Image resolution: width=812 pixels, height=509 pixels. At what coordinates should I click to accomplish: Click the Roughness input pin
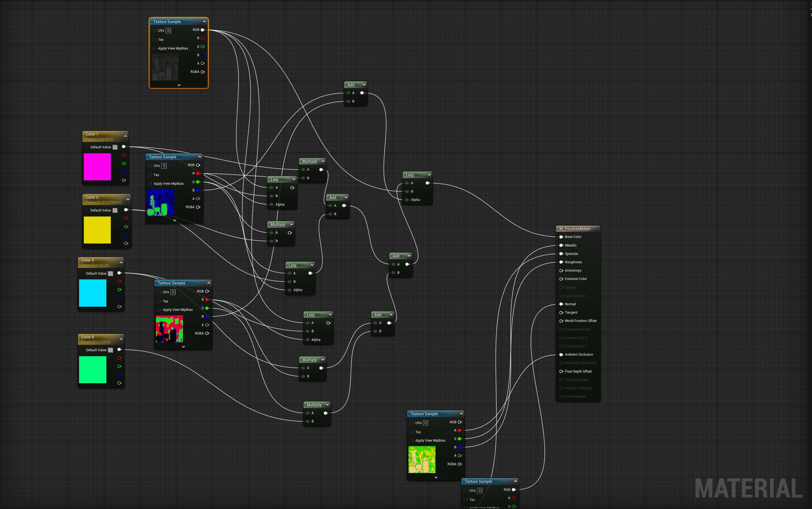pos(561,262)
